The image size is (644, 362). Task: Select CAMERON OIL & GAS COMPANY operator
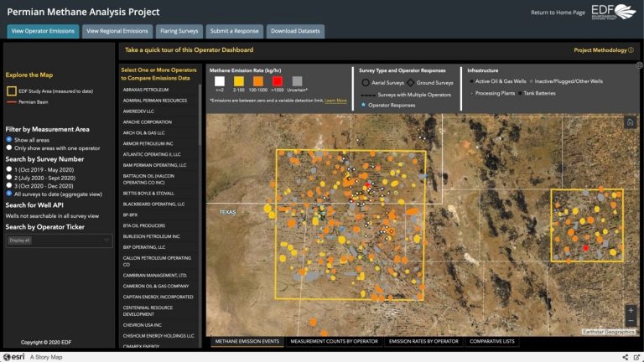point(156,286)
